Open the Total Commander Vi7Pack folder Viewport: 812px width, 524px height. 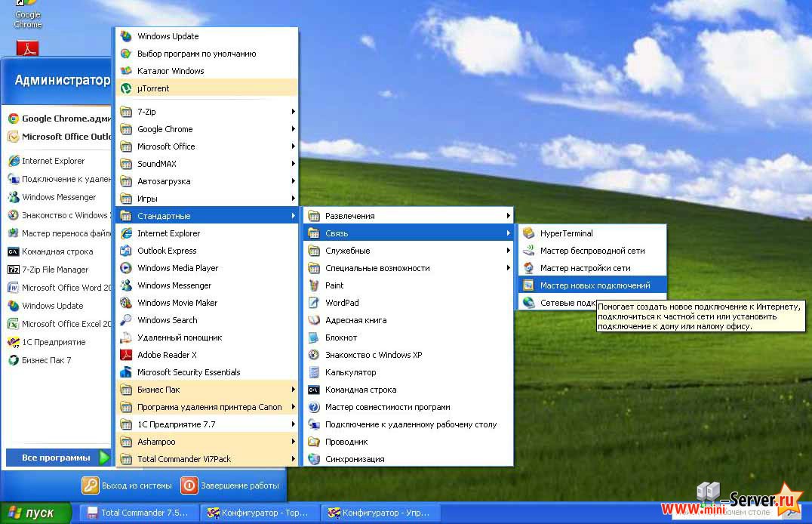207,459
